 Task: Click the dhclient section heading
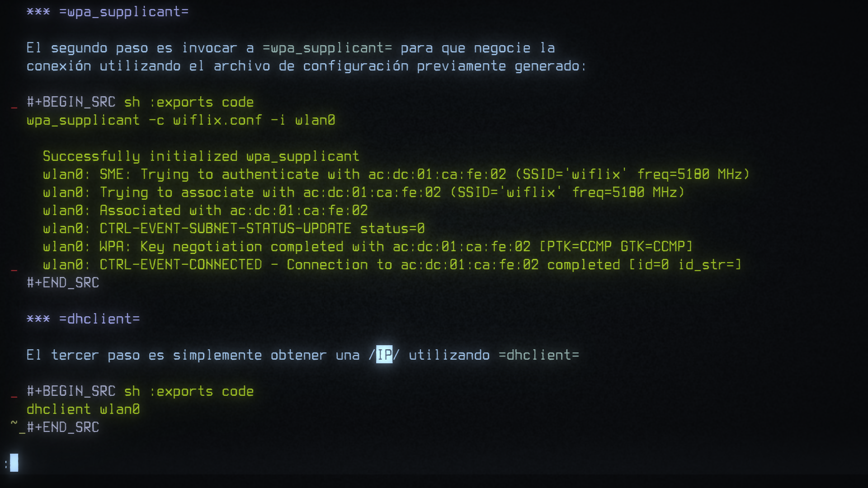point(83,319)
